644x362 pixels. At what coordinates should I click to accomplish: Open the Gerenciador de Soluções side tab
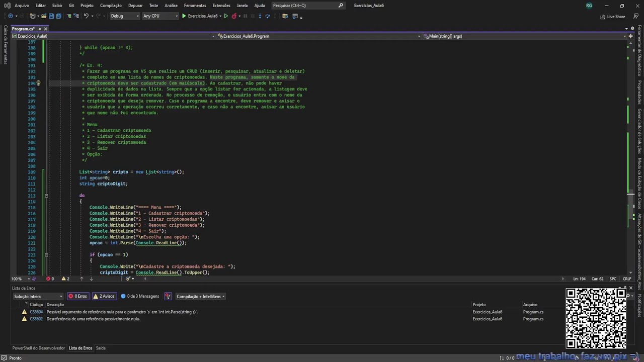pyautogui.click(x=640, y=131)
